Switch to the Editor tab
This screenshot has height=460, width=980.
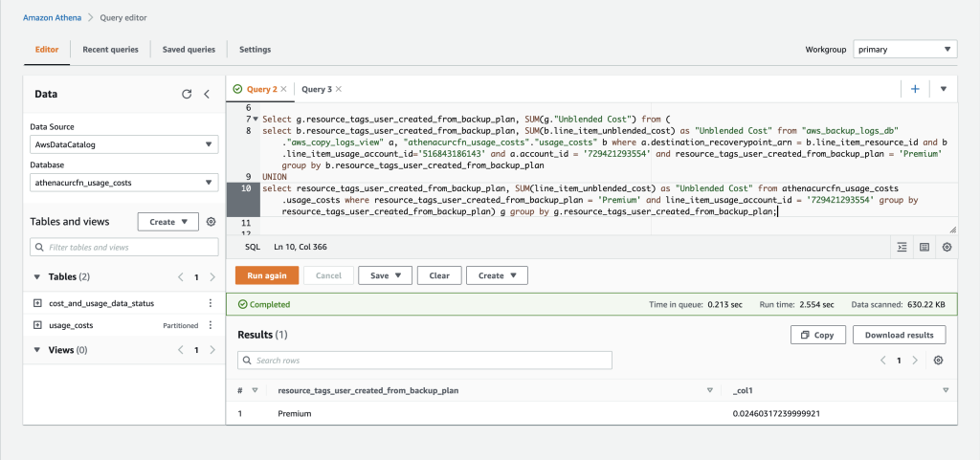click(x=47, y=50)
